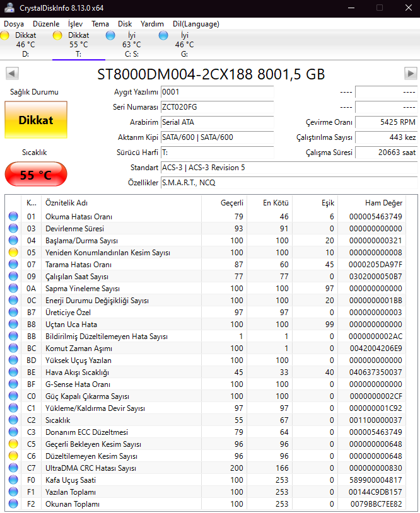Click blue status icon for Yükleme/Kaldırma Devir Sayısı

click(x=13, y=408)
